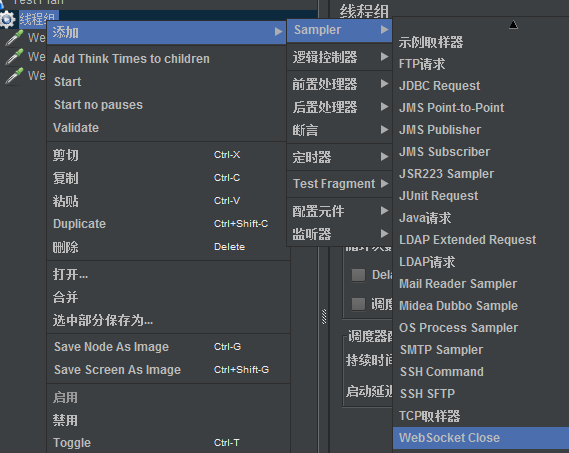Expand the 前置处理器 submenu
The width and height of the screenshot is (569, 453).
click(x=339, y=84)
